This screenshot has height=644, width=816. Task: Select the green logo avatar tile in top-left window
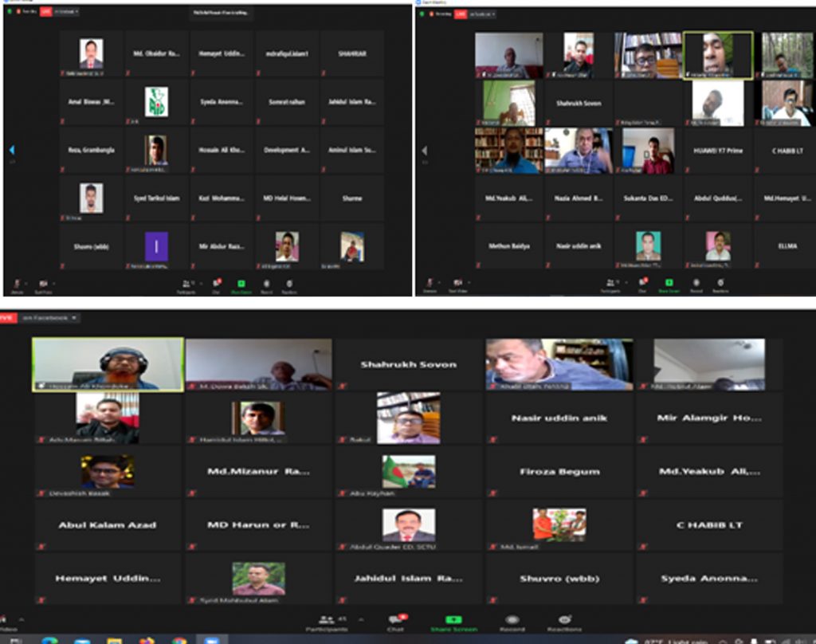click(156, 101)
